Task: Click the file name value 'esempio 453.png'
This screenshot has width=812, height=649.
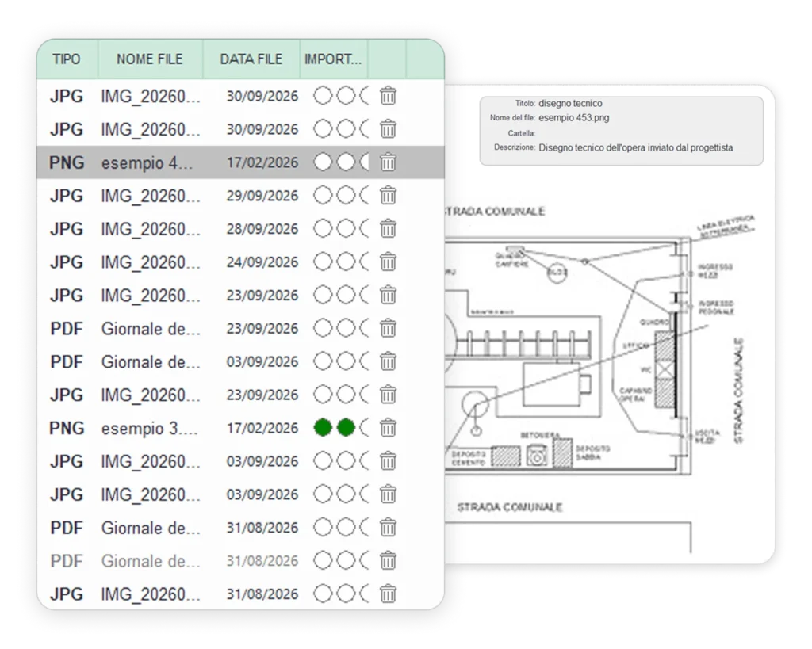Action: (x=574, y=118)
